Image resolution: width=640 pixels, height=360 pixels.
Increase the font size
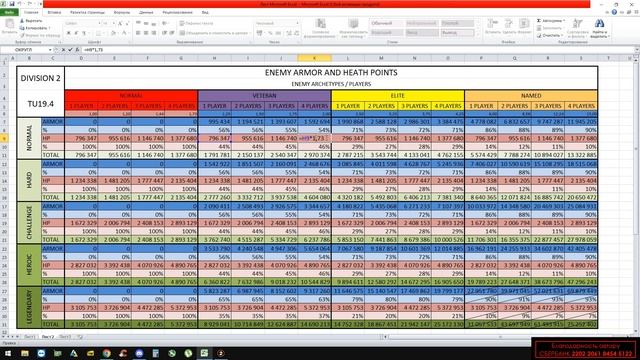pyautogui.click(x=120, y=24)
